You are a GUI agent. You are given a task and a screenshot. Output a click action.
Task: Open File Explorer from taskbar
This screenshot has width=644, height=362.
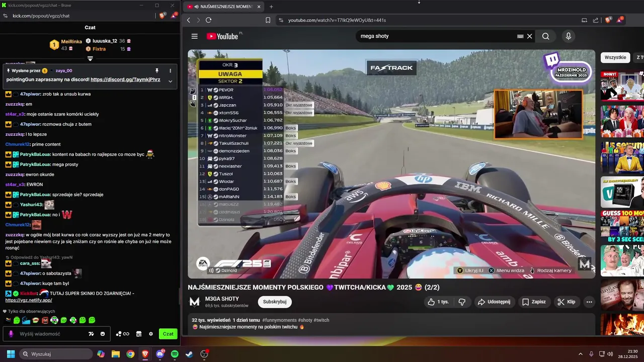pos(115,354)
